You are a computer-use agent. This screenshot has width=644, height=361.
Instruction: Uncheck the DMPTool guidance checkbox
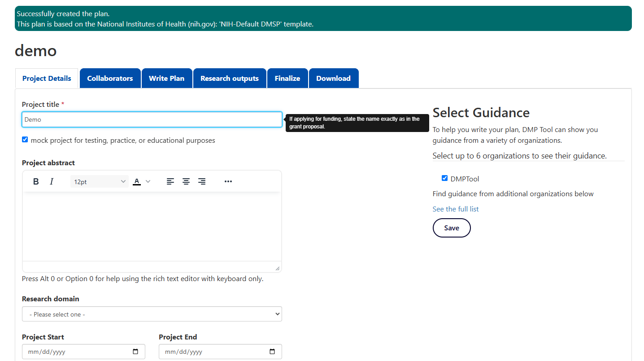click(444, 178)
